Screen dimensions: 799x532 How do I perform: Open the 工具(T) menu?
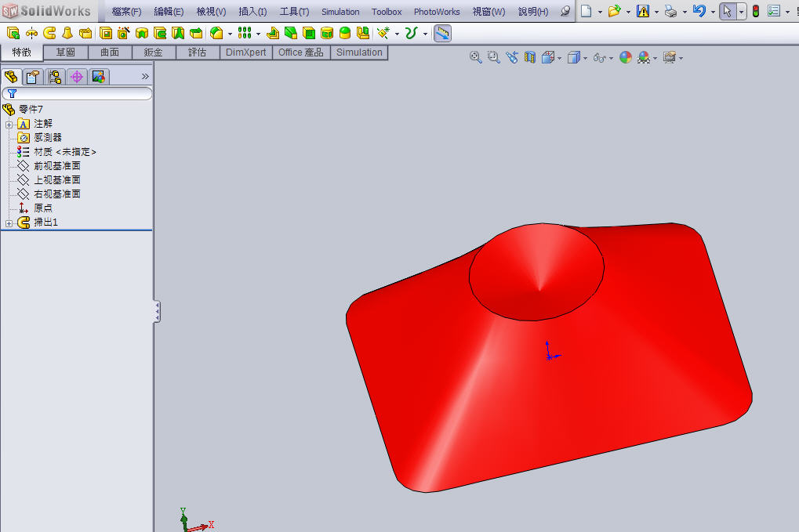pos(295,11)
